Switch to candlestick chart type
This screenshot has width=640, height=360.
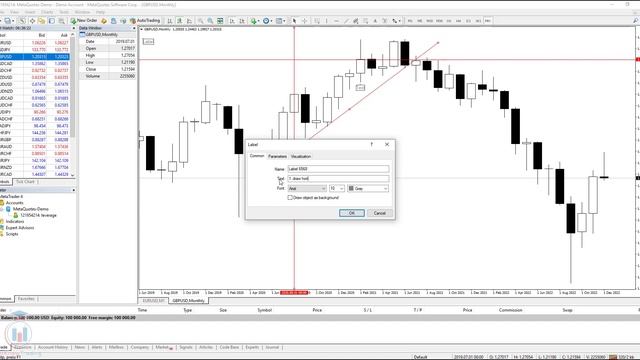pos(179,20)
